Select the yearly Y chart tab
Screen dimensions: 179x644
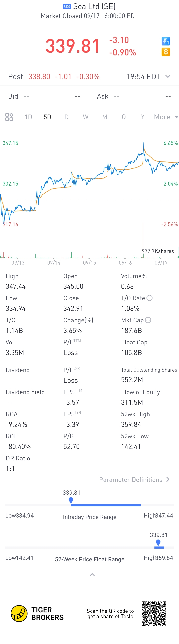pyautogui.click(x=143, y=117)
